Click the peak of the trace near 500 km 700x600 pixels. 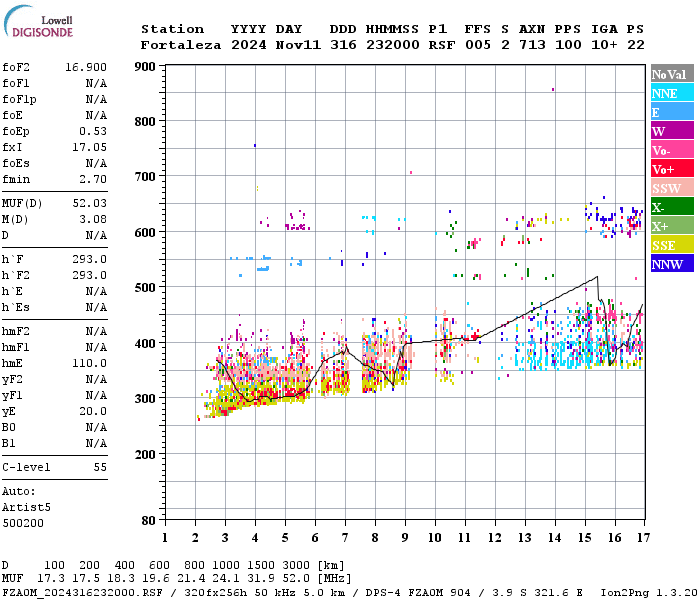coord(597,277)
